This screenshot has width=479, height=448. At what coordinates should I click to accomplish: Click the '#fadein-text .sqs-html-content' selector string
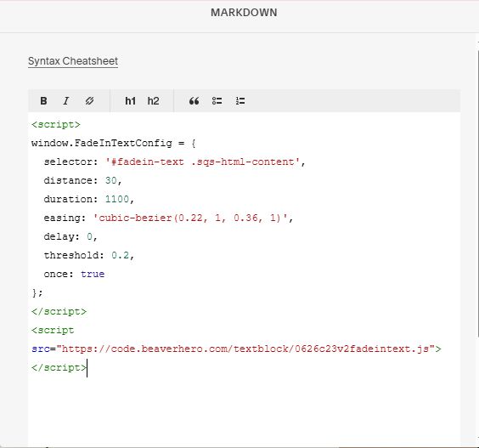point(202,162)
